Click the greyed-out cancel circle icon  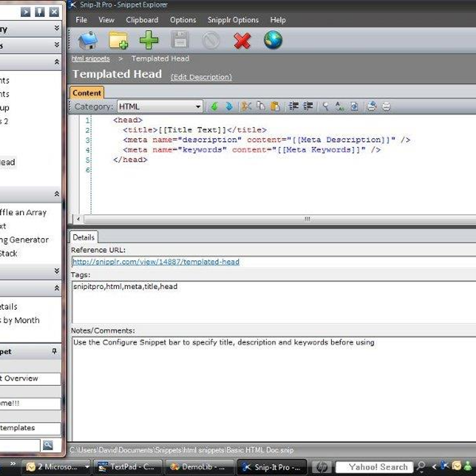211,40
